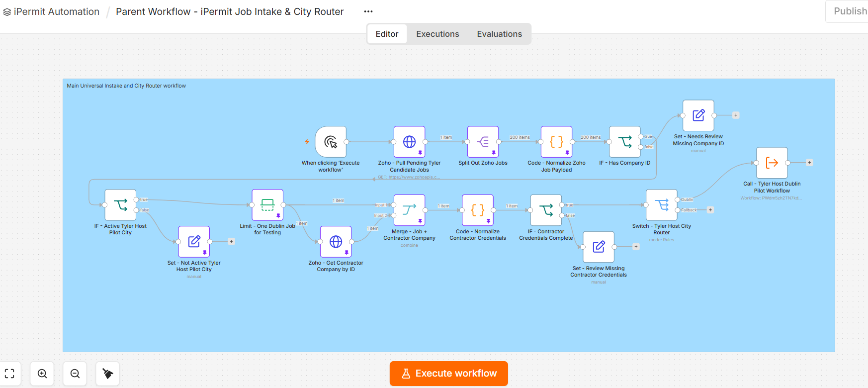
Task: Open Set Needs Review Missing Company ID node
Action: click(x=698, y=115)
